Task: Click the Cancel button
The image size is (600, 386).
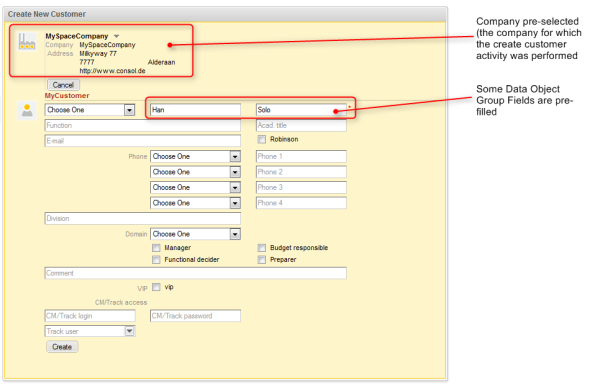Action: pyautogui.click(x=63, y=85)
